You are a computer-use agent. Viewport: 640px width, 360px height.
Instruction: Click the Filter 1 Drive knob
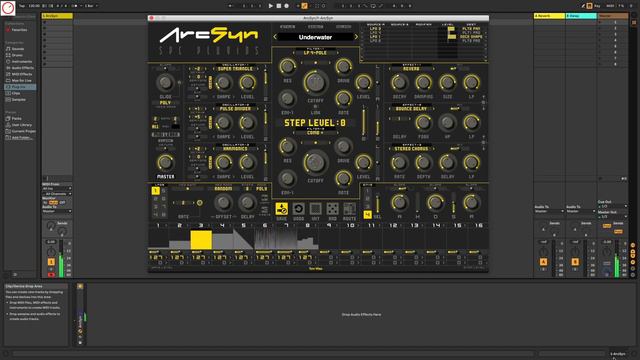[x=343, y=67]
